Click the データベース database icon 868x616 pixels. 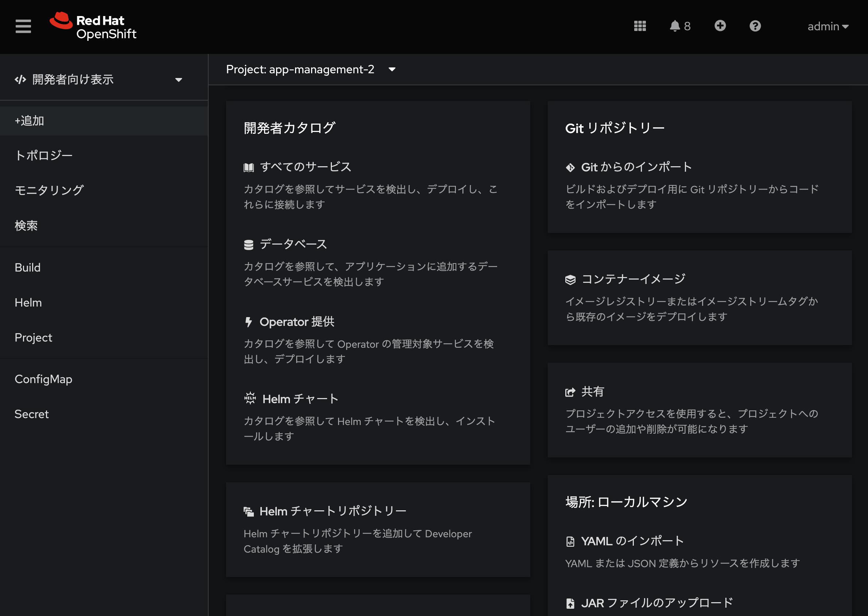(249, 245)
